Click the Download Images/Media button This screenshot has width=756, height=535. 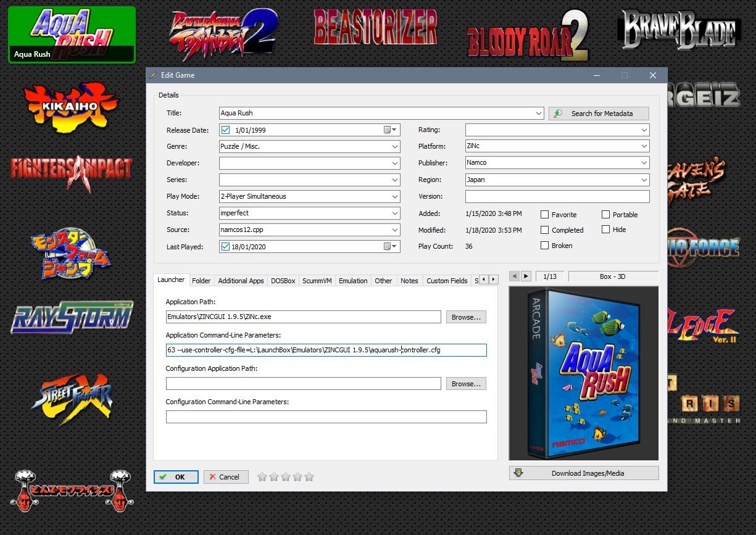pos(584,473)
